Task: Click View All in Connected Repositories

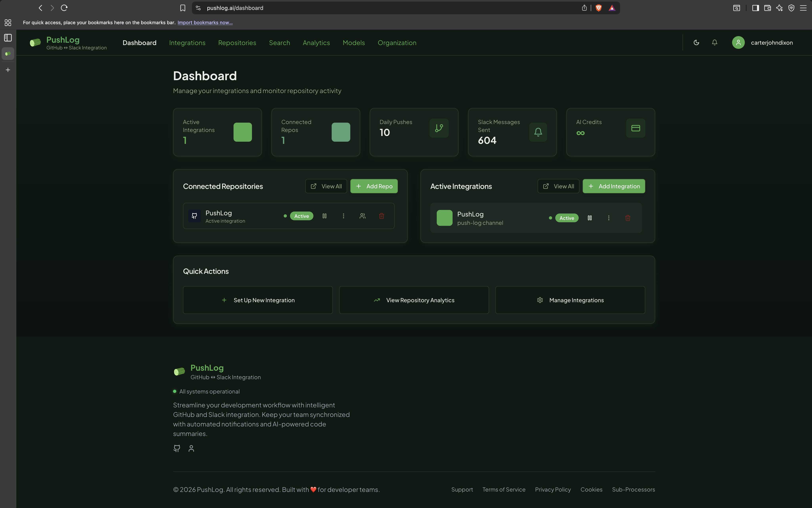Action: [x=326, y=186]
